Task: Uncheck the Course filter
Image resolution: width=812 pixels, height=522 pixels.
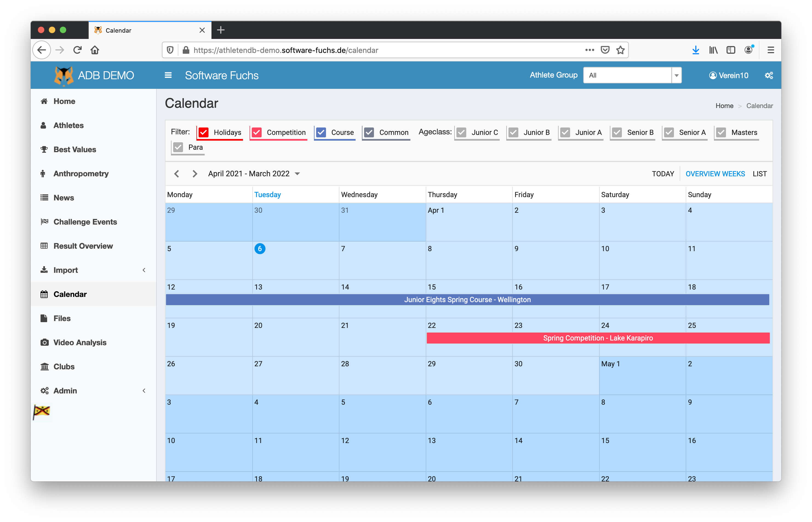Action: (321, 132)
